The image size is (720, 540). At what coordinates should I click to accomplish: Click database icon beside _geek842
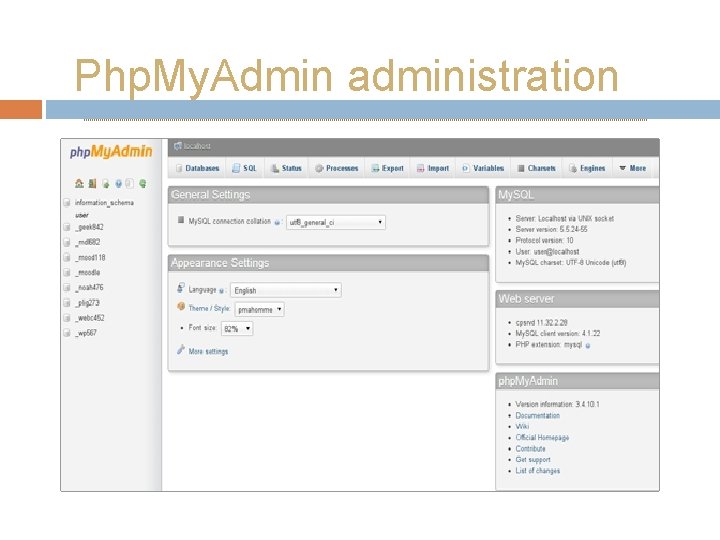(67, 227)
